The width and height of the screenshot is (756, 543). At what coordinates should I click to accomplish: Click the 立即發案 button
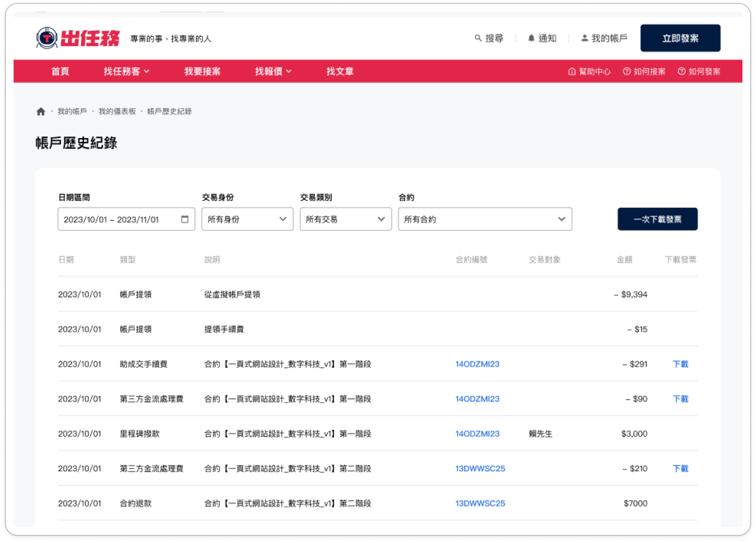click(x=680, y=38)
